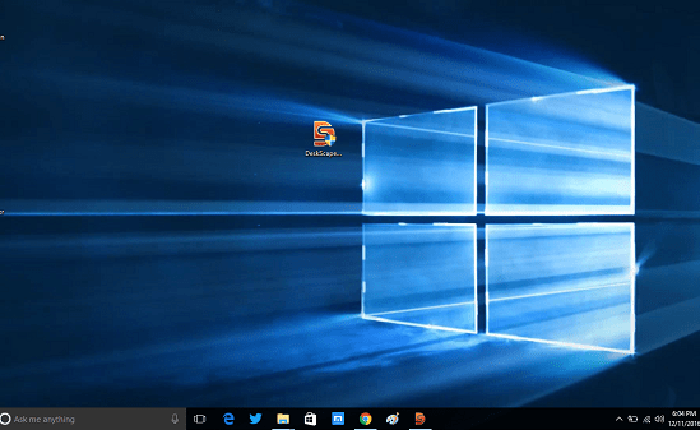Open the network tray icon

(x=646, y=419)
